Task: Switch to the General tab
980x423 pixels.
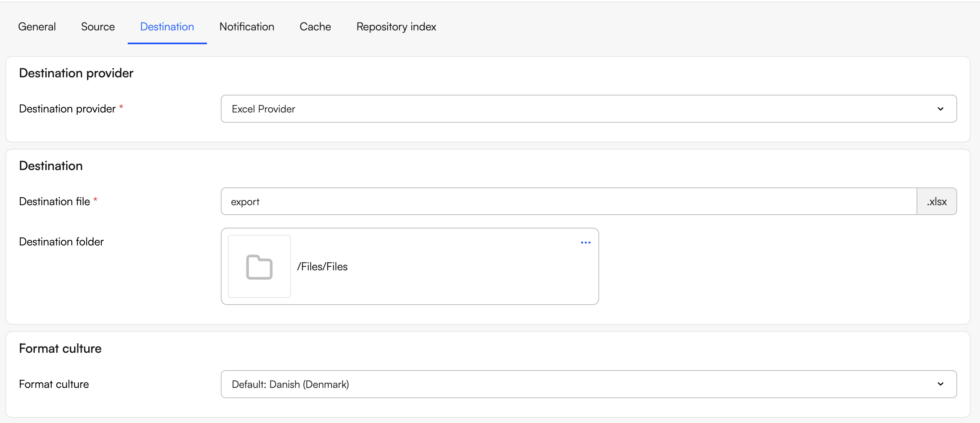Action: tap(37, 27)
